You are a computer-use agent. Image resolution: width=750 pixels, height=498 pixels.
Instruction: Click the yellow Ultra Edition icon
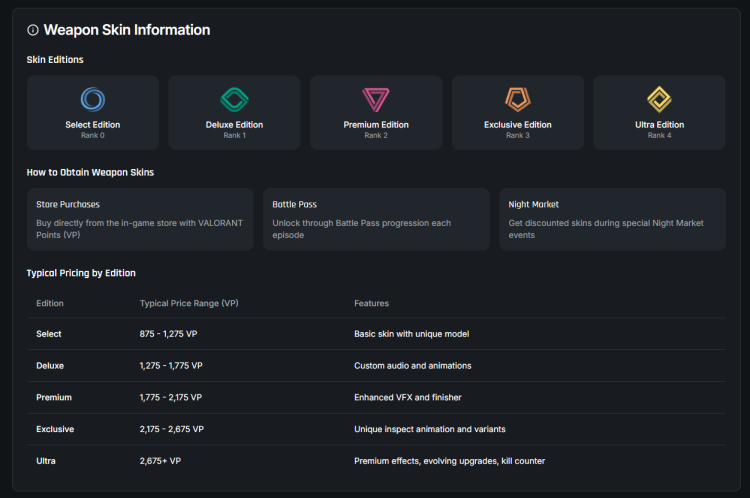[659, 99]
